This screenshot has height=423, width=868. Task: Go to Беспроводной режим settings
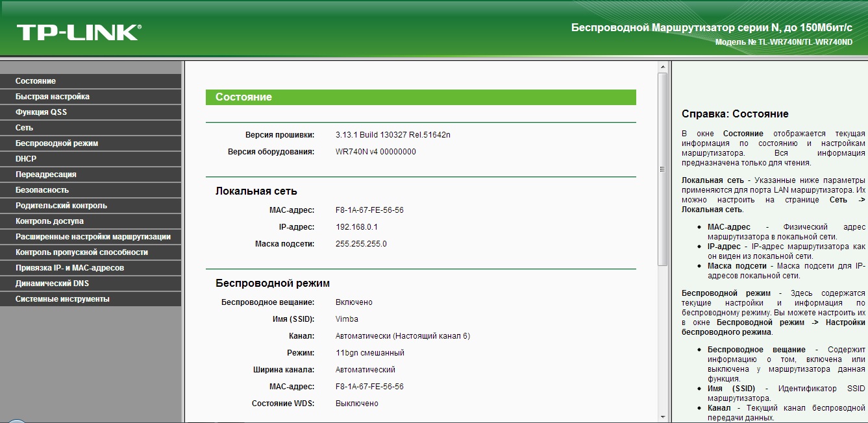pos(90,143)
